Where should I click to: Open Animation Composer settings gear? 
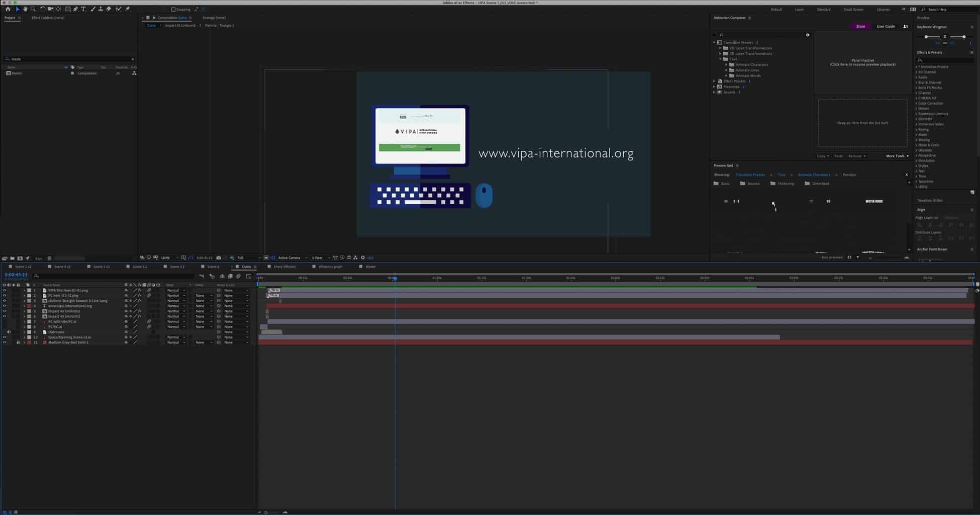808,35
